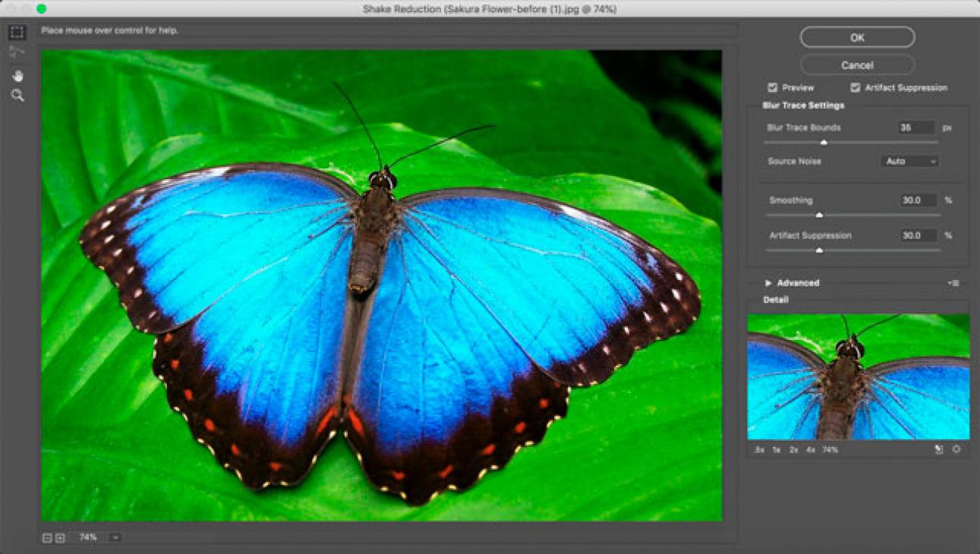Image resolution: width=980 pixels, height=554 pixels.
Task: Click the zoom in plus icon
Action: [60, 538]
